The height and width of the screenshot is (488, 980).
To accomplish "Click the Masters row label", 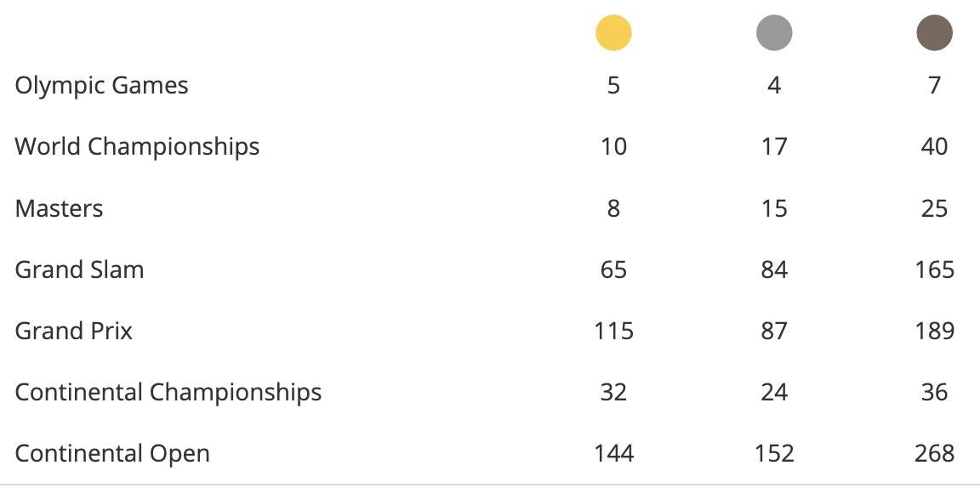I will coord(59,208).
